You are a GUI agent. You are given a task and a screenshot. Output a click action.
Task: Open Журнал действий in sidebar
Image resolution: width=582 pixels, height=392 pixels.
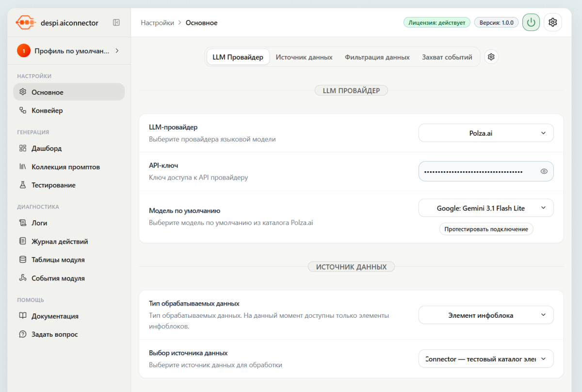pos(69,242)
